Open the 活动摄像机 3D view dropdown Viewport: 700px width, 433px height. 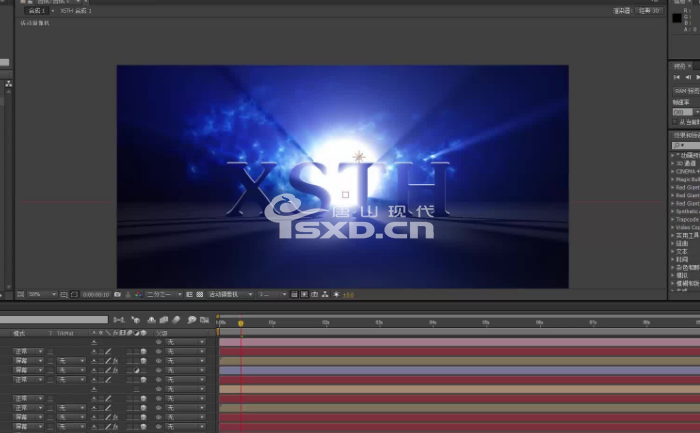point(231,295)
